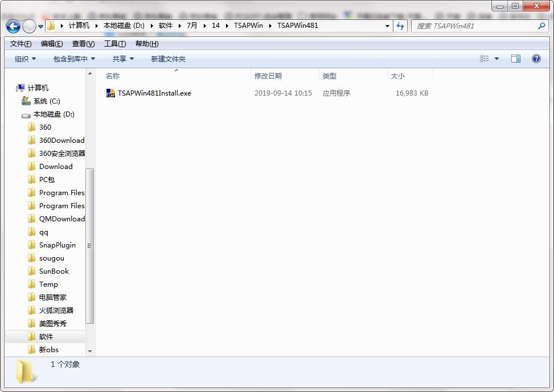Select the 软件 folder in the tree
This screenshot has width=554, height=392.
click(x=46, y=337)
